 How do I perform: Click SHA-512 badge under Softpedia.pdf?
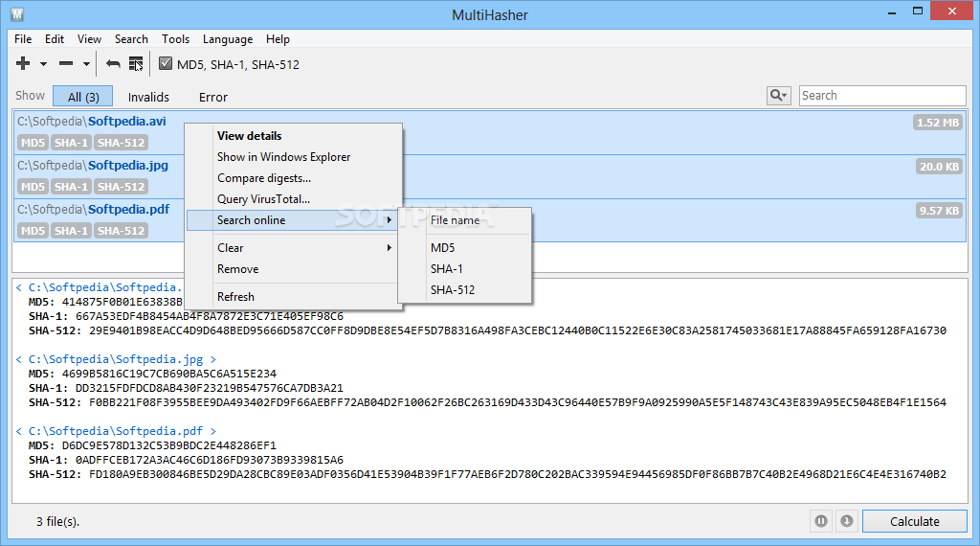(121, 231)
